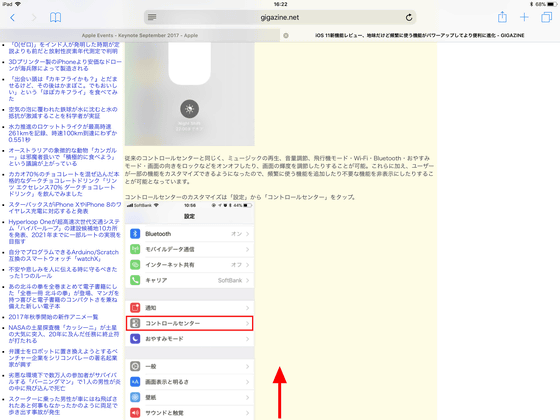The height and width of the screenshot is (420, 560).
Task: Tap the Control Center screenshot image
Action: coord(189,94)
